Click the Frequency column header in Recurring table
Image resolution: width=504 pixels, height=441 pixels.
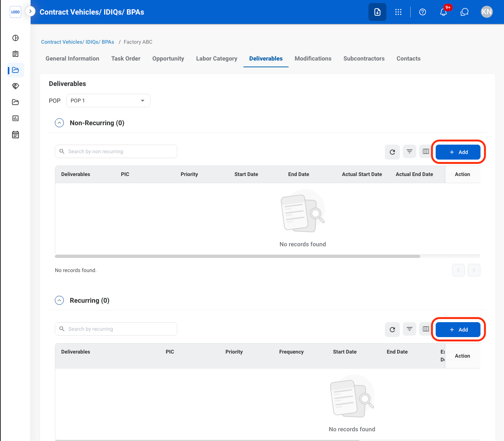[291, 352]
